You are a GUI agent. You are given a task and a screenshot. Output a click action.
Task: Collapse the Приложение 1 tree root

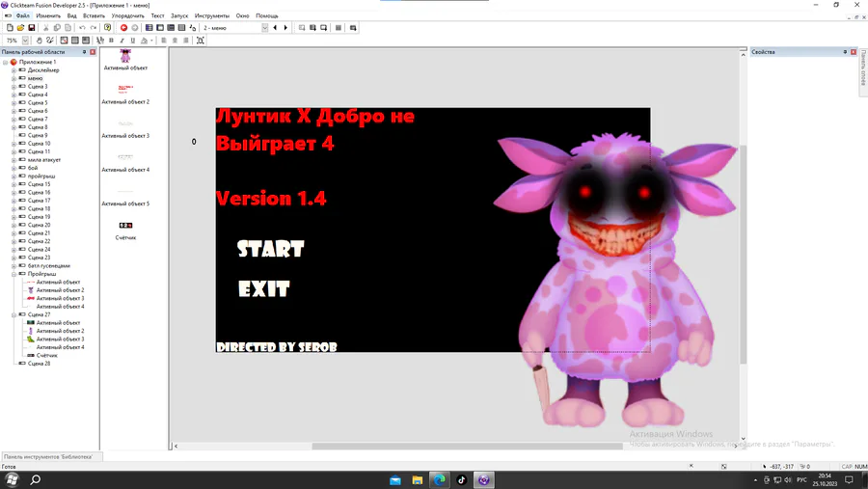coord(6,62)
